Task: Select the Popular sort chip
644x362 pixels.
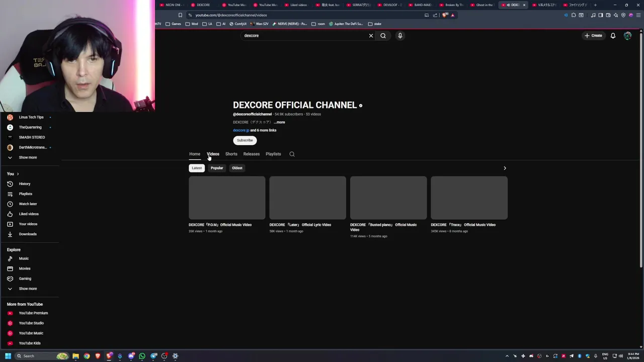Action: [217, 168]
